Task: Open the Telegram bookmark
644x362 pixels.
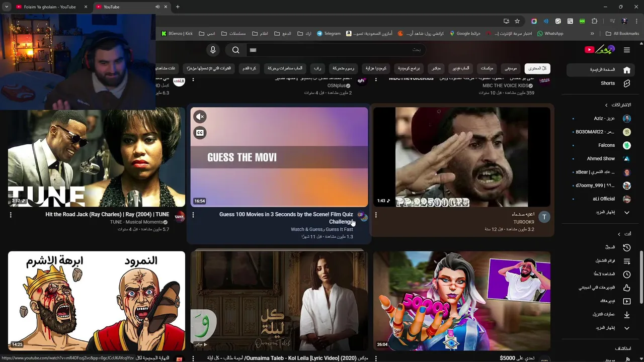Action: [x=329, y=34]
